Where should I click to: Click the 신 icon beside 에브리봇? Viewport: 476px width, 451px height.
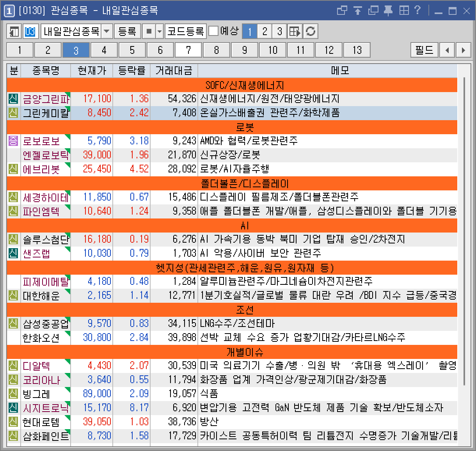pos(13,169)
